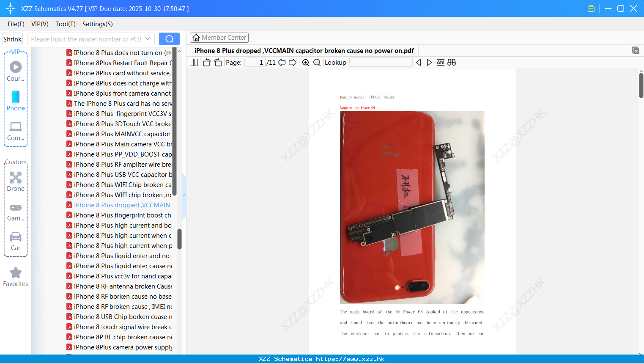This screenshot has height=363, width=644.
Task: Open 'IPhone 8plus front camera cannot' file
Action: [119, 93]
